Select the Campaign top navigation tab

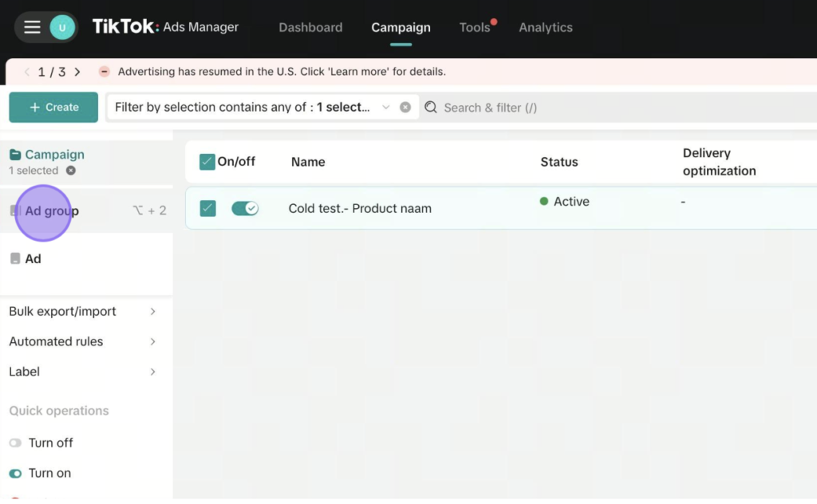point(401,28)
